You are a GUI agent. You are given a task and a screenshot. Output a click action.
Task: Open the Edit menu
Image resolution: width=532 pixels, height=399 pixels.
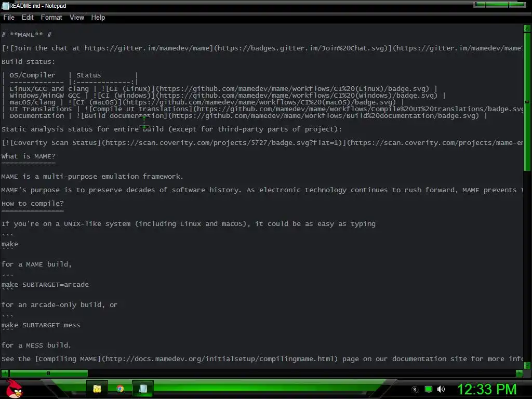(28, 17)
